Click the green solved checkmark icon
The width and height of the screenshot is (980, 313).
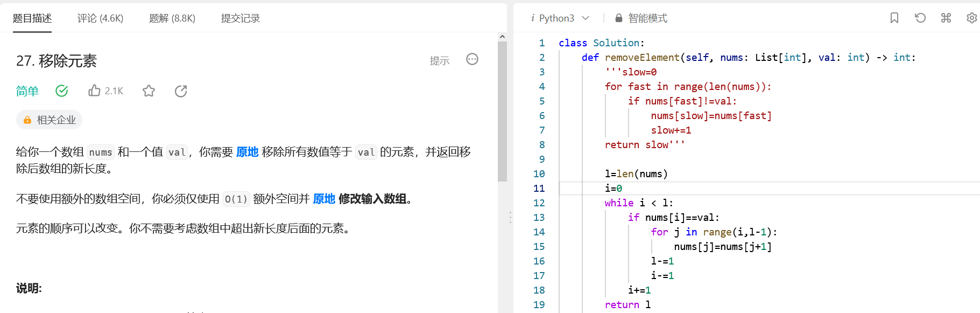point(62,91)
